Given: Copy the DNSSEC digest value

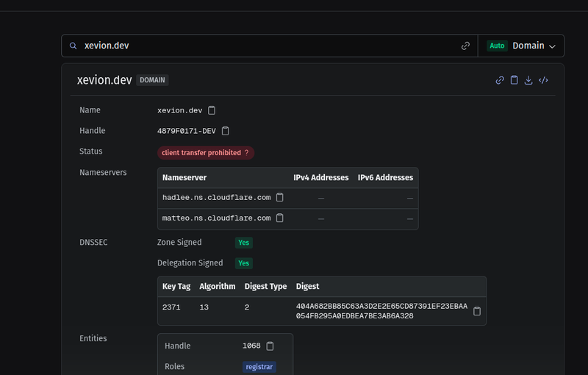Looking at the screenshot, I should [x=477, y=311].
